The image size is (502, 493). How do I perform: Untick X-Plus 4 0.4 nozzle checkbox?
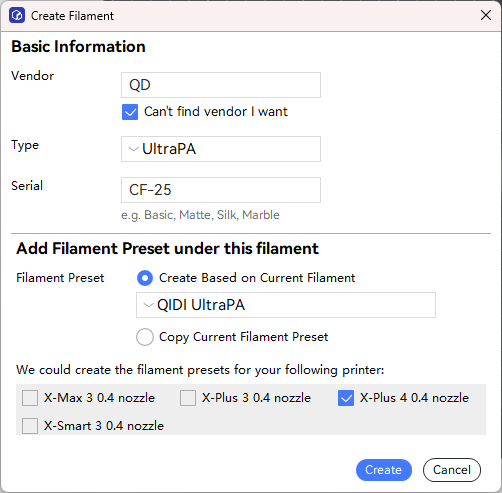346,398
